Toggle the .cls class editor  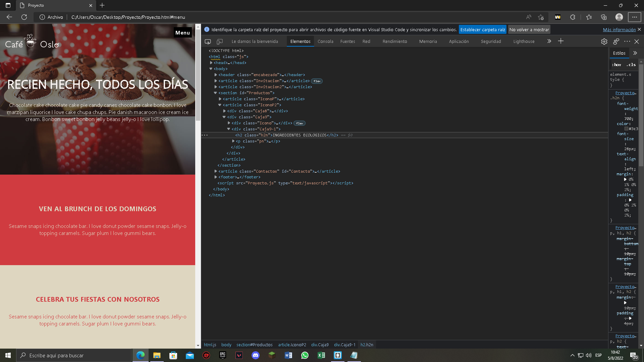[x=631, y=65]
